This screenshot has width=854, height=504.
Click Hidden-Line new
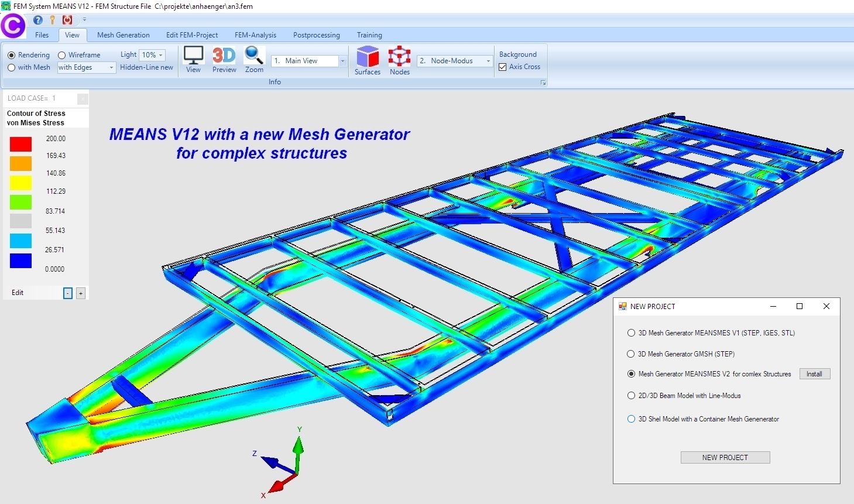click(146, 67)
